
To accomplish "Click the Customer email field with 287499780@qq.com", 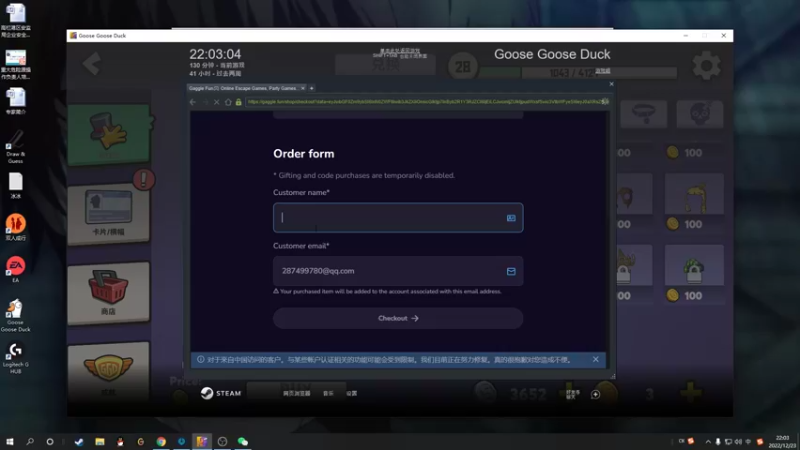I will click(x=398, y=271).
